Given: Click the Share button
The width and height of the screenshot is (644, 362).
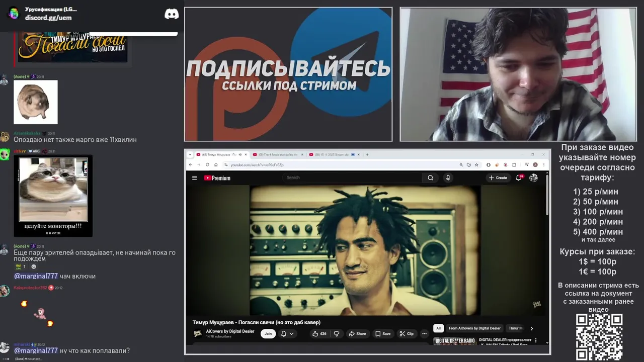Looking at the screenshot, I should click(x=357, y=333).
